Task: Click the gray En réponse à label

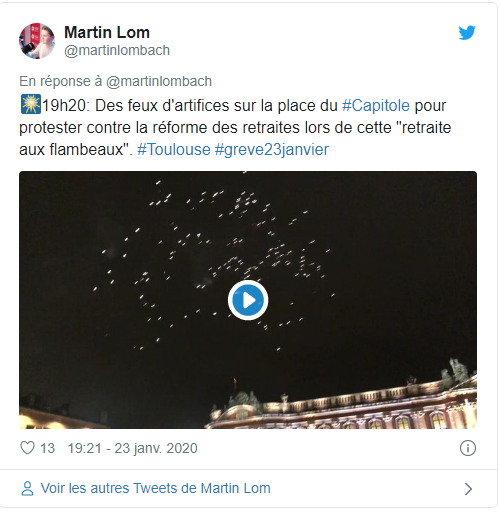Action: point(61,81)
